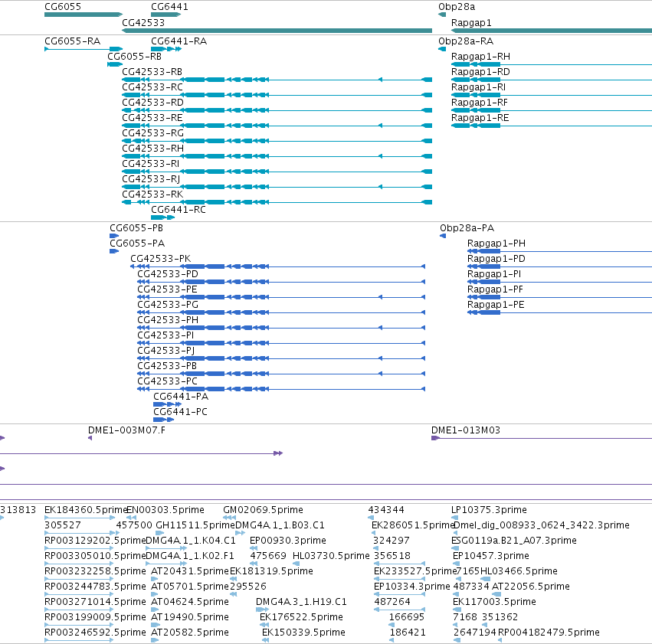Select the CG6441 gene label
652x644 pixels.
point(169,7)
